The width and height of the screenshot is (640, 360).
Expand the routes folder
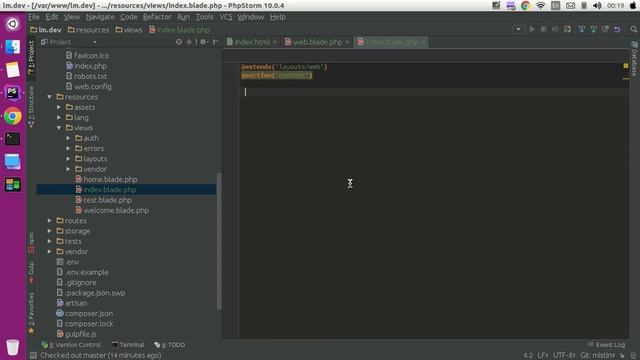(49, 221)
